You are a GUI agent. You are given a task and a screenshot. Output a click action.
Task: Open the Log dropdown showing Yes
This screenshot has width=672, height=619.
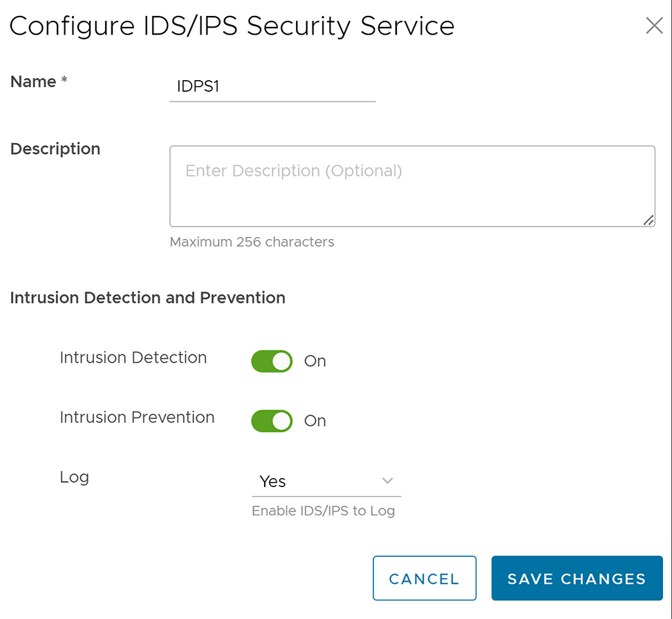click(x=326, y=482)
